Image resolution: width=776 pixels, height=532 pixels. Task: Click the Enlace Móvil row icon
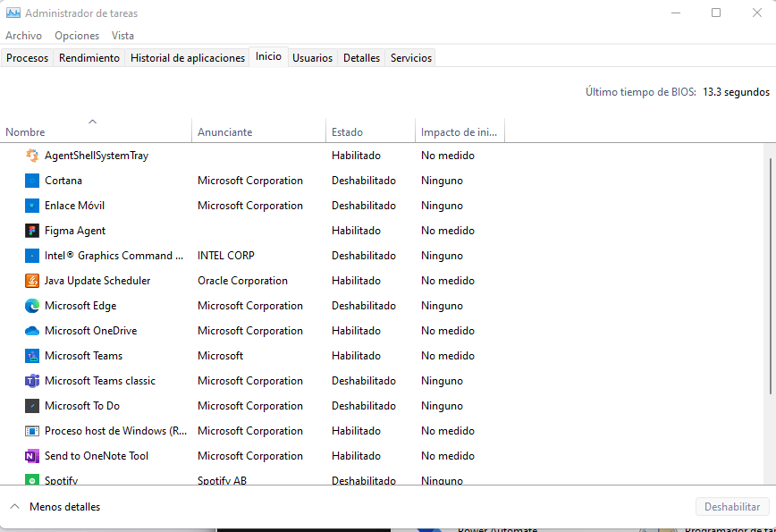point(32,206)
